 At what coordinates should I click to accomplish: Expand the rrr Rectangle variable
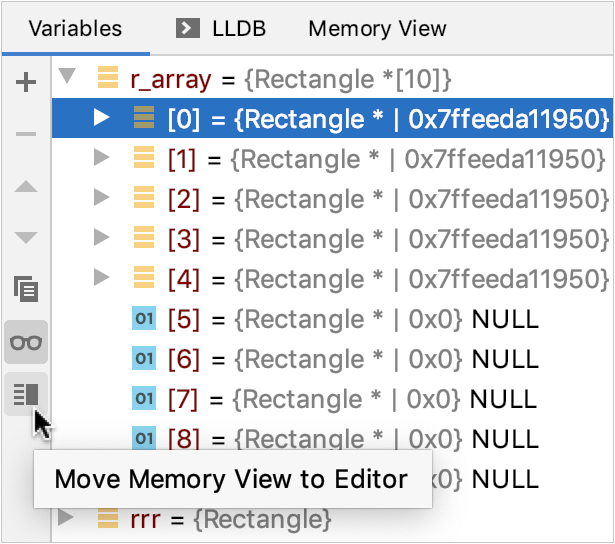click(x=66, y=518)
